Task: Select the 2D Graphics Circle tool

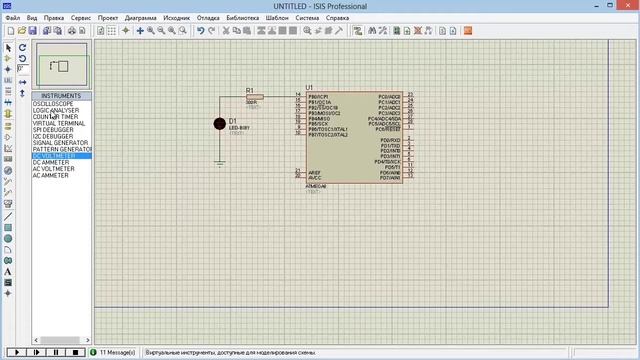Action: pos(8,238)
